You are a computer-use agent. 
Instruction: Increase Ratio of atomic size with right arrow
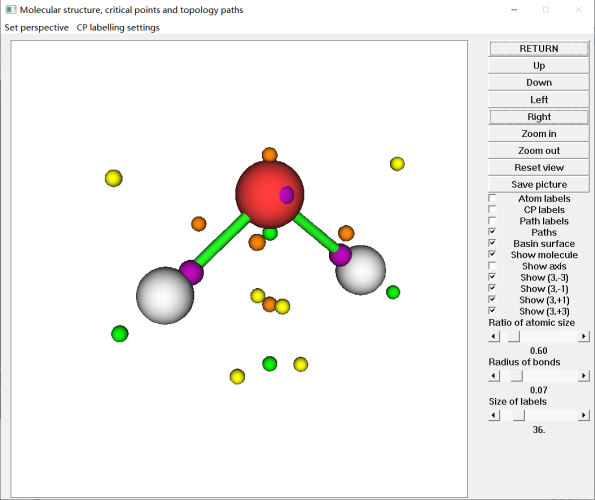[x=584, y=336]
